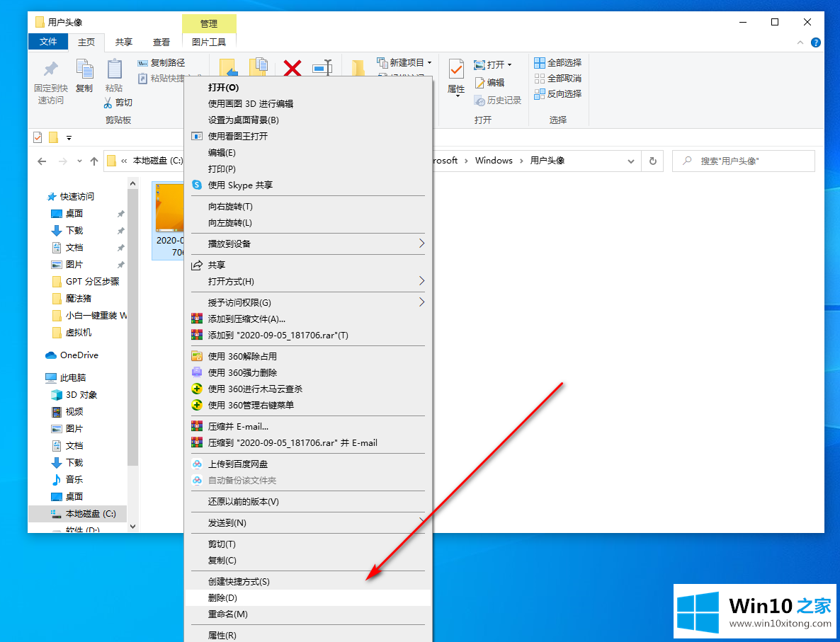Click Select none (全部取消) in ribbon

pyautogui.click(x=557, y=78)
